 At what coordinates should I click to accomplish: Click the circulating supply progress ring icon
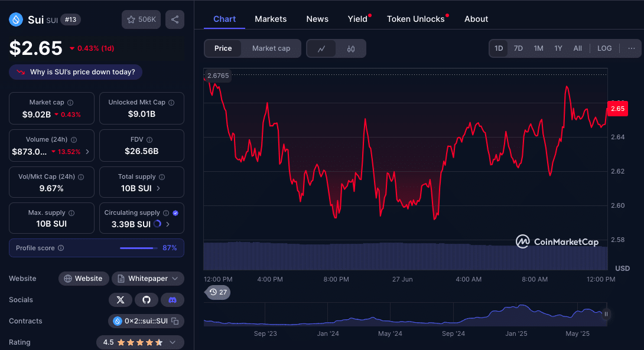point(157,224)
